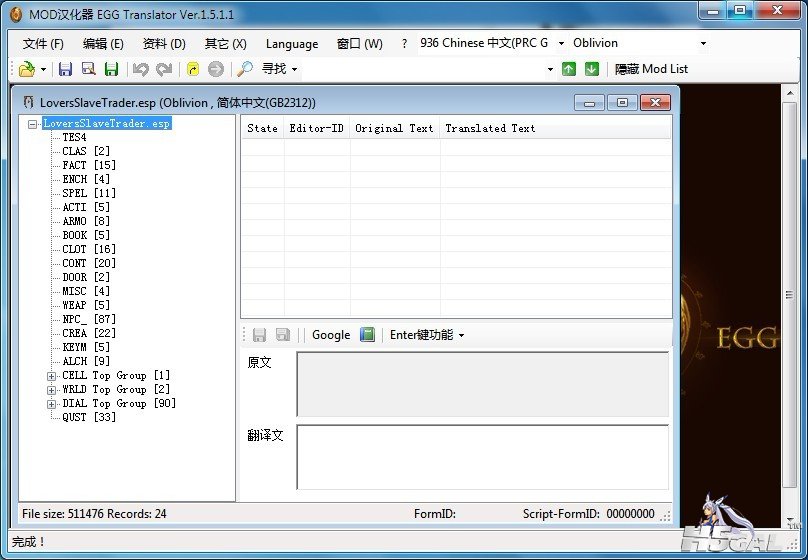Click the green down arrow icon
Viewport: 808px width, 560px height.
coord(591,69)
